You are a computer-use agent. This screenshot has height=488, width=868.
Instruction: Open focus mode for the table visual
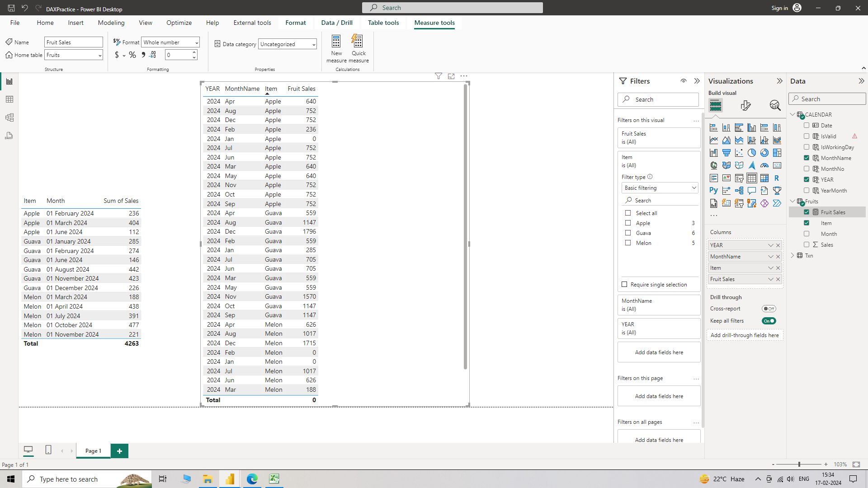(x=451, y=76)
